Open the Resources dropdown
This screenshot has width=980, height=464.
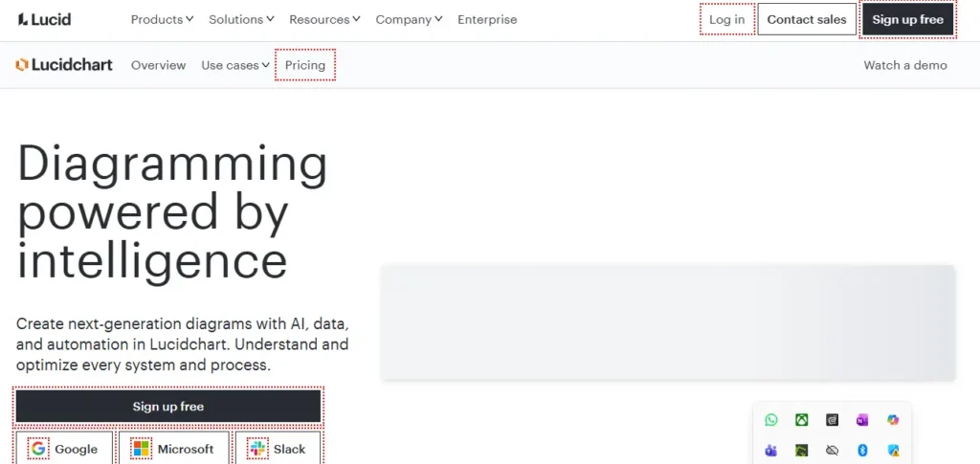[324, 19]
